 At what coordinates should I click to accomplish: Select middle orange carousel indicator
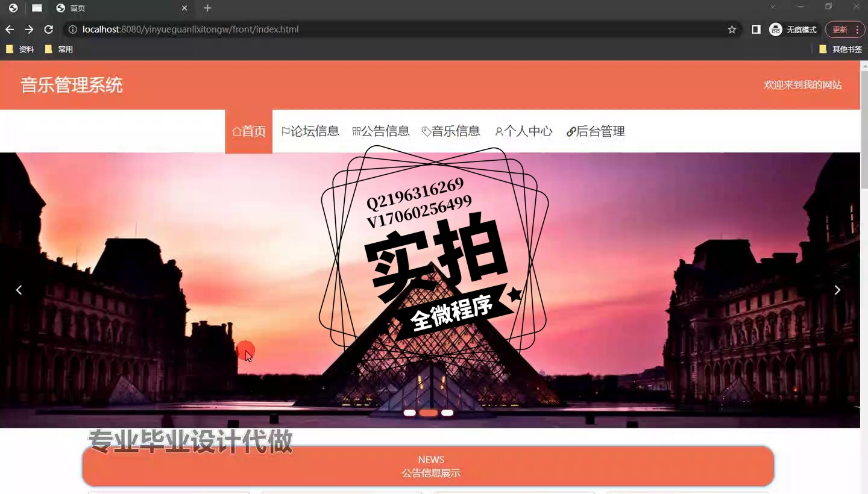[x=429, y=413]
